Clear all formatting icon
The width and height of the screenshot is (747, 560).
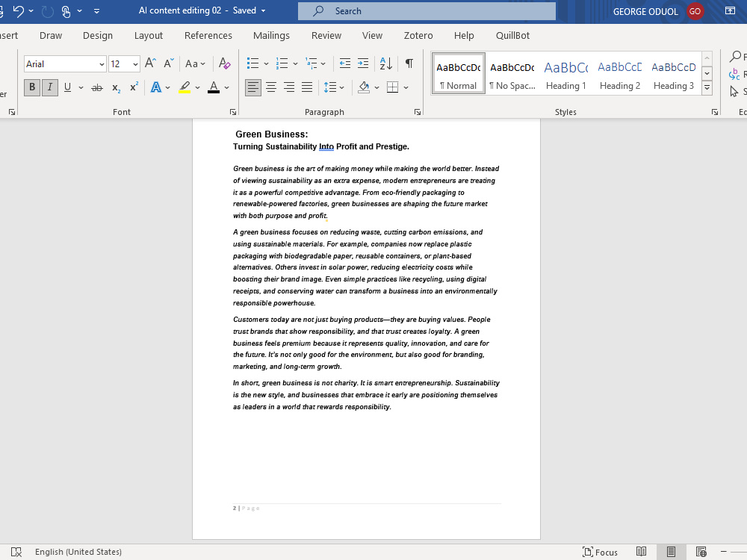tap(224, 63)
